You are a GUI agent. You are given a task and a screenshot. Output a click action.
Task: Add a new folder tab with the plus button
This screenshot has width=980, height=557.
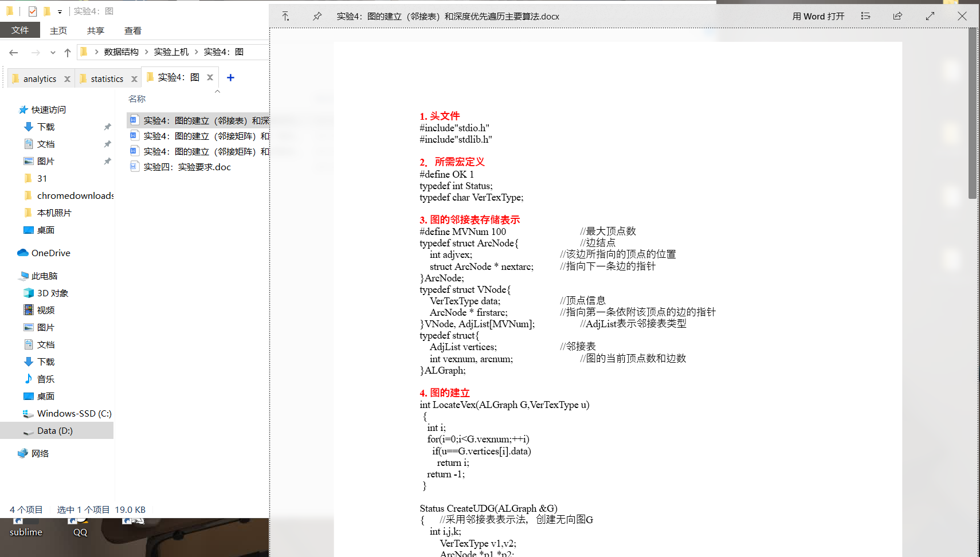[230, 77]
